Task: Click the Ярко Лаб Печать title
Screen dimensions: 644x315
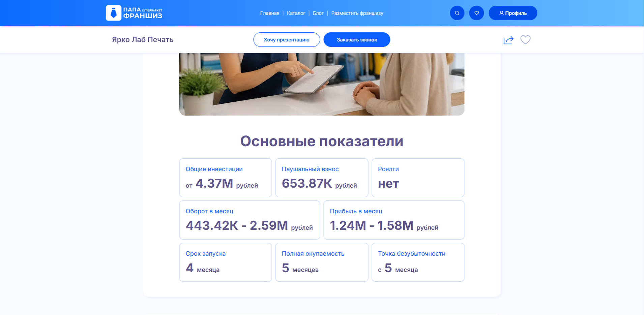Action: [143, 40]
